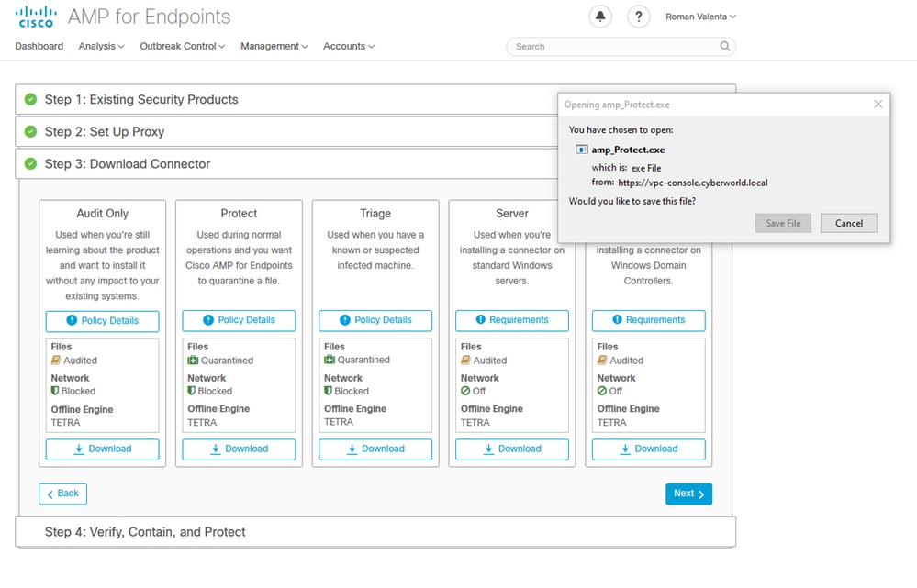Image resolution: width=917 pixels, height=588 pixels.
Task: Click the https://vpc-console.cyberworld.local source text
Action: [x=692, y=183]
